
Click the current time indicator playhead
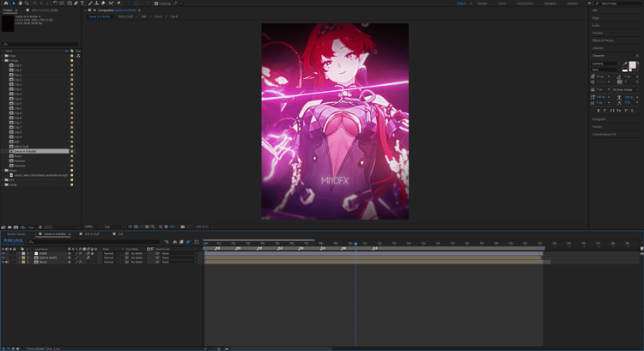point(355,244)
